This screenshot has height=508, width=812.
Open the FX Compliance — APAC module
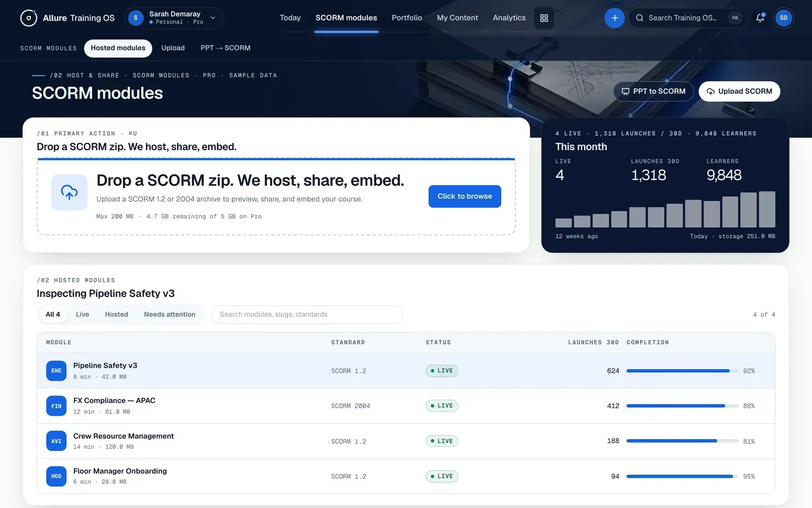[406, 406]
